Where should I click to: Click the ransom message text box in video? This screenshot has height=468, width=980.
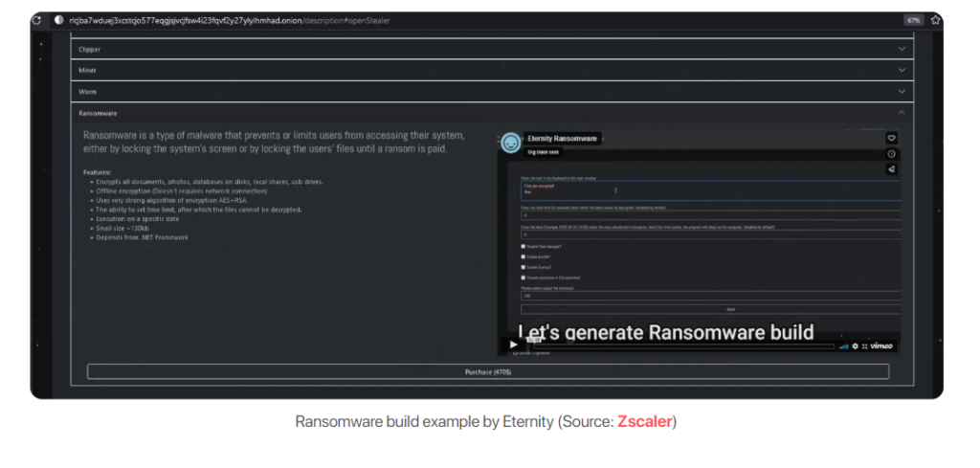pos(711,190)
